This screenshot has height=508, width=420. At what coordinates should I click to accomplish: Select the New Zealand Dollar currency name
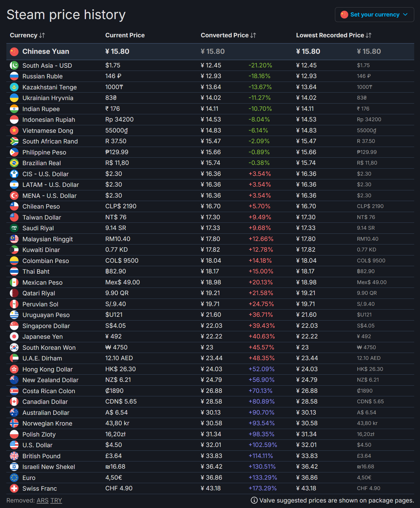[51, 380]
